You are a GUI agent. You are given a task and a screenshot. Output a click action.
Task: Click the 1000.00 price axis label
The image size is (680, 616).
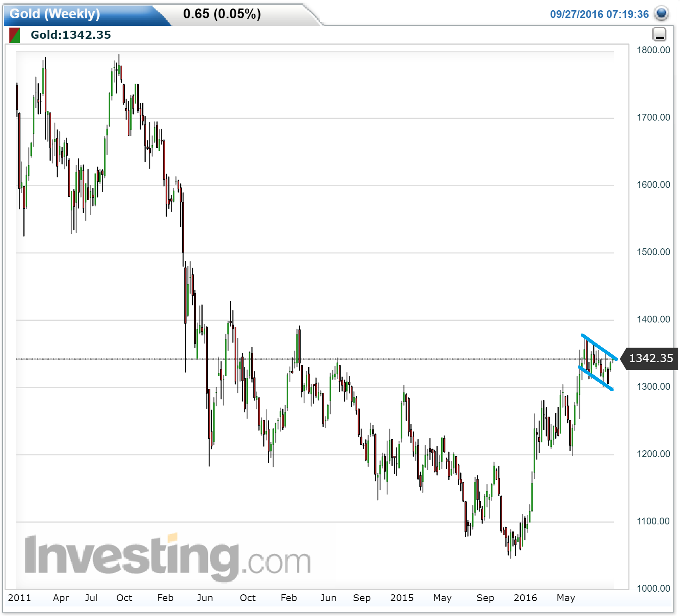653,588
